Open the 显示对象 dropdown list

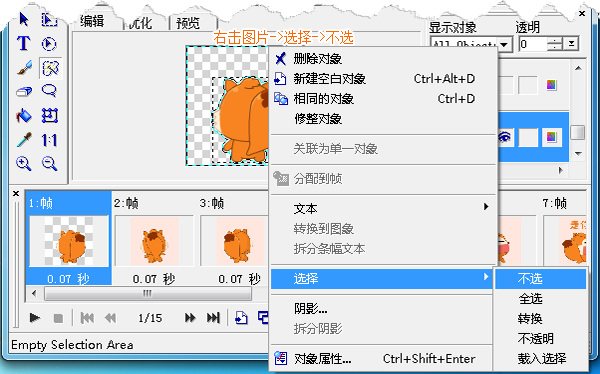tap(504, 44)
